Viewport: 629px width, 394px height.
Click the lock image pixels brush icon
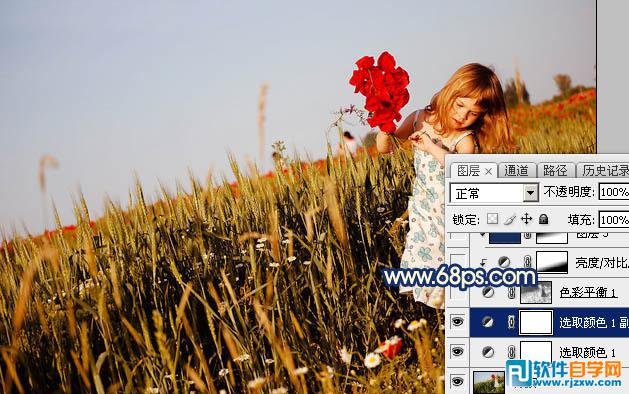pyautogui.click(x=509, y=219)
